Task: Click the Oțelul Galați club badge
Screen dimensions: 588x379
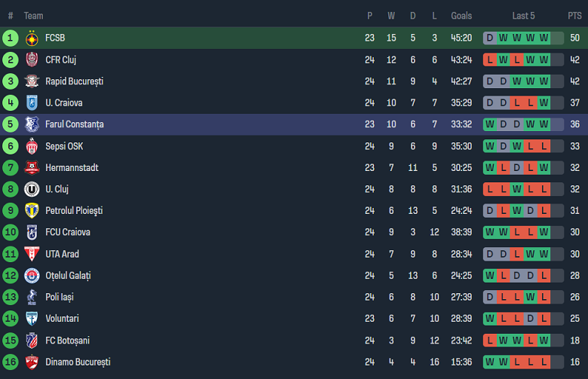Action: point(32,276)
